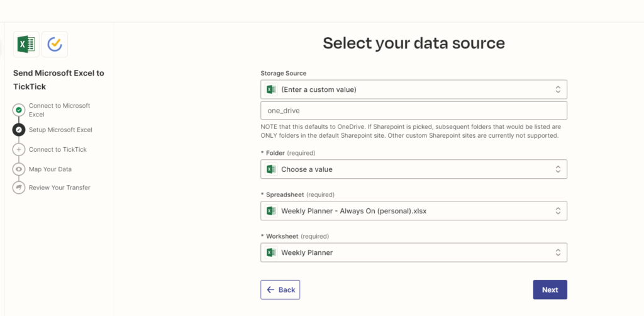644x316 pixels.
Task: Click the Excel icon in the Worksheet field
Action: 270,252
